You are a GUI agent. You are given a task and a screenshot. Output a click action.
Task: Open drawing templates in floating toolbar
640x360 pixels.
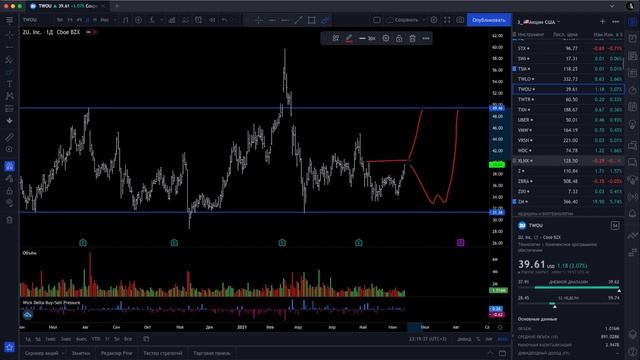pos(336,38)
